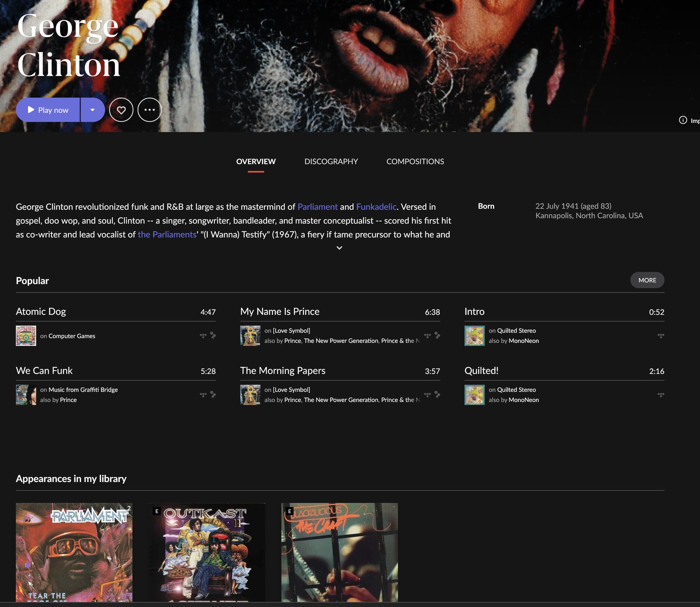Click the TIDAL icon on The Morning Papers
This screenshot has width=700, height=607.
[427, 394]
